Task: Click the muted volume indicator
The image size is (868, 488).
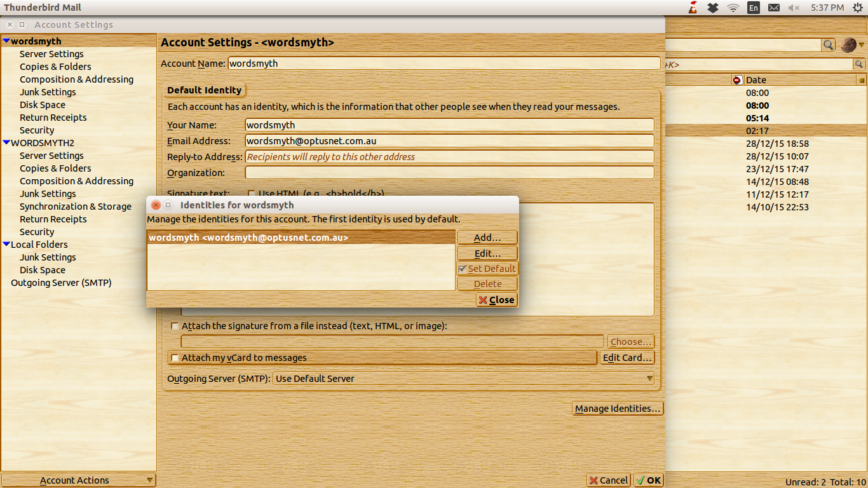Action: 794,8
